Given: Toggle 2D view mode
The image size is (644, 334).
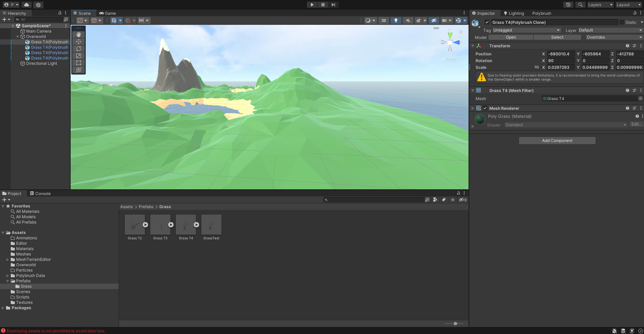Looking at the screenshot, I should 384,20.
